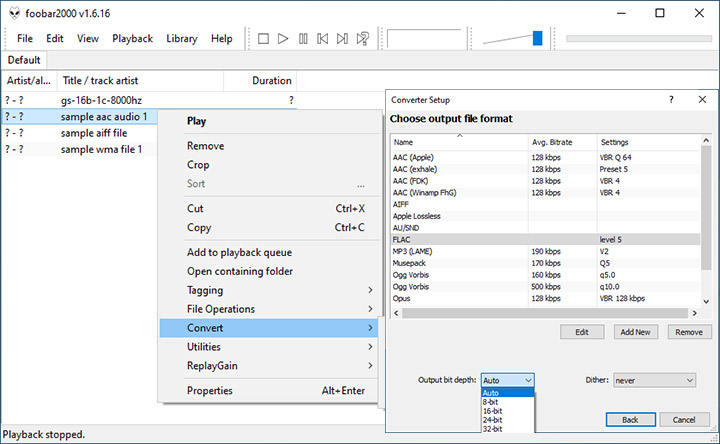Click the Converter Setup help question mark
This screenshot has height=444, width=720.
click(670, 100)
